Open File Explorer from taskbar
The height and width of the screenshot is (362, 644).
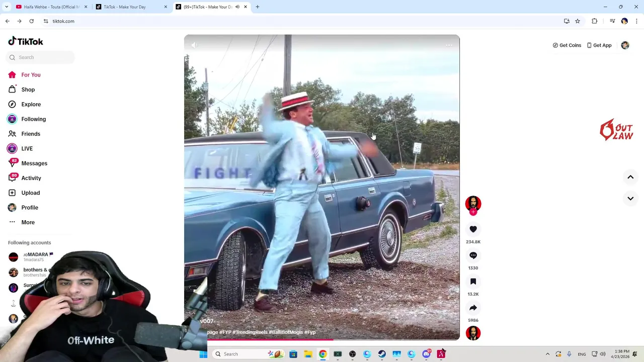308,354
